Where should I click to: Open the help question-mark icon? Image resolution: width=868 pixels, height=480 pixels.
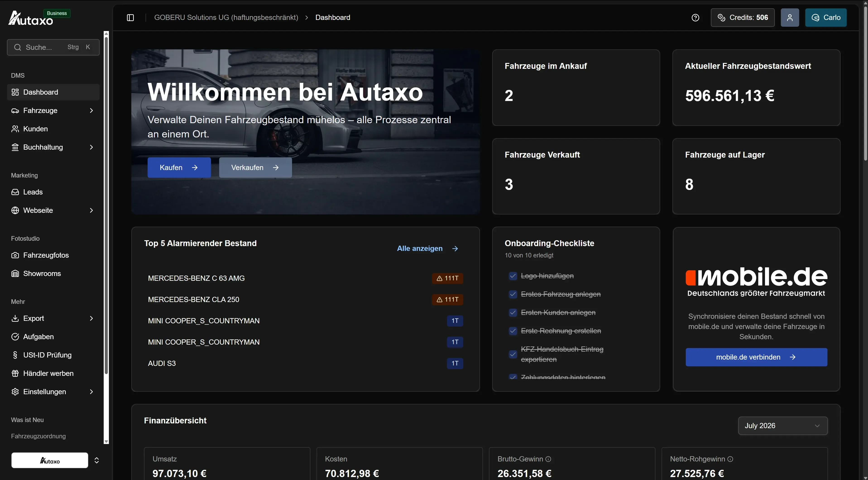(695, 17)
